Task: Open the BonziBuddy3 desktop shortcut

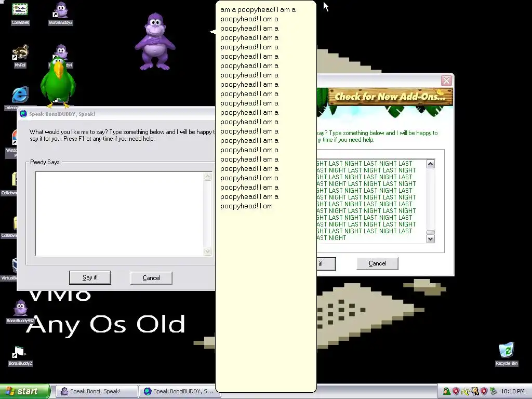Action: click(x=61, y=13)
